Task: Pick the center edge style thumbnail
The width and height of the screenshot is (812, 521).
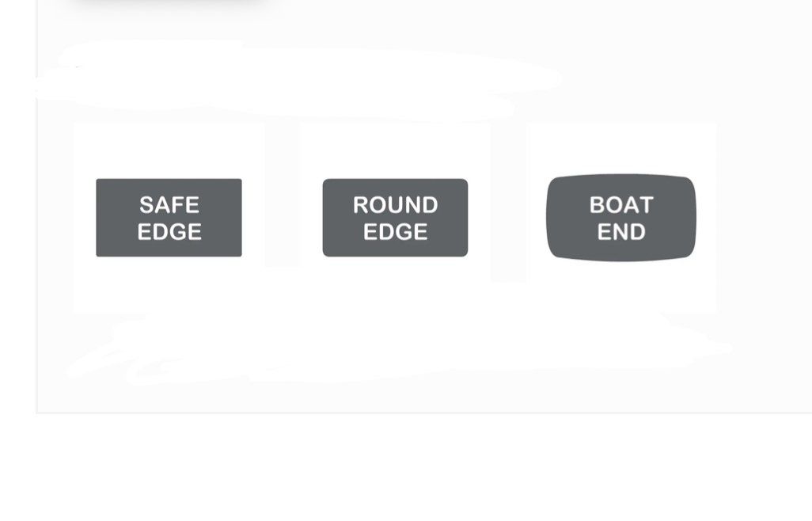Action: coord(395,218)
